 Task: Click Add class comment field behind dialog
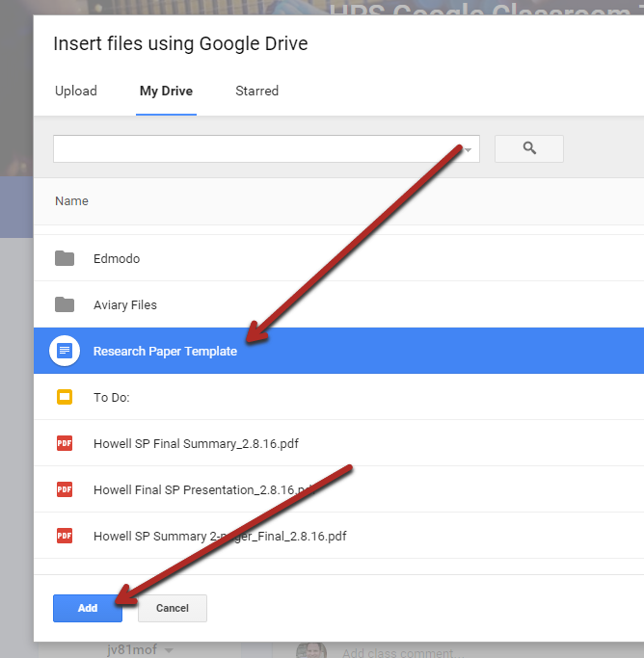click(403, 652)
